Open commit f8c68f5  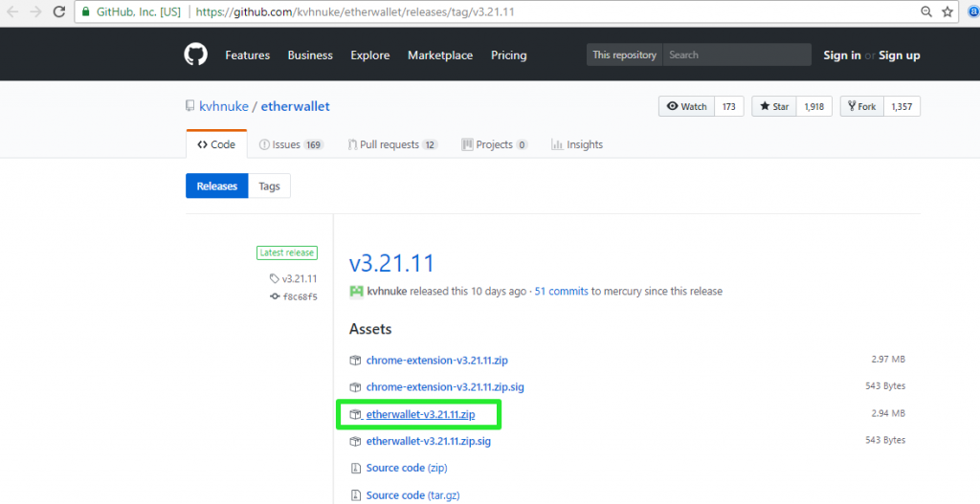click(x=300, y=296)
